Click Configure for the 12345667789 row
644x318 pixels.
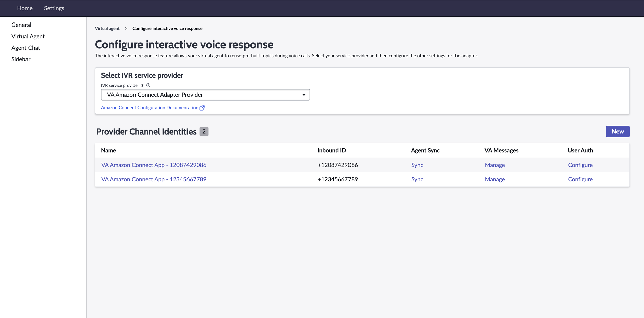580,179
